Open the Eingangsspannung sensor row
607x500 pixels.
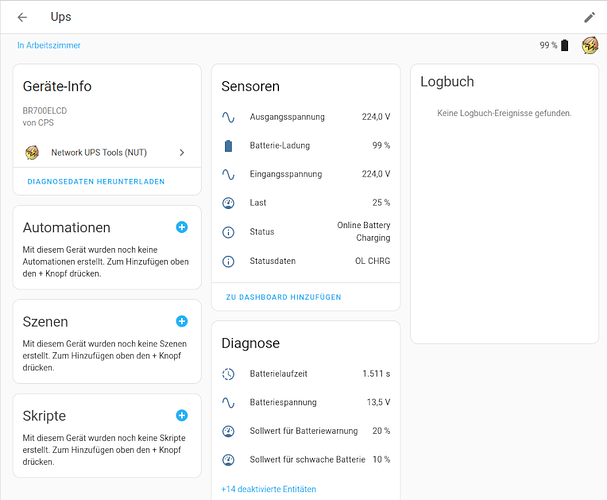tap(305, 174)
